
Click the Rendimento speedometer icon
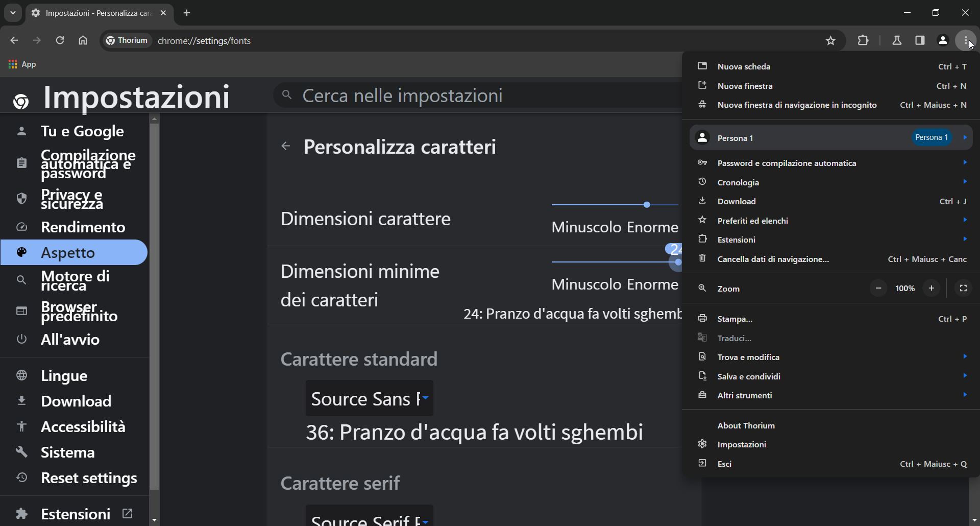pos(21,227)
